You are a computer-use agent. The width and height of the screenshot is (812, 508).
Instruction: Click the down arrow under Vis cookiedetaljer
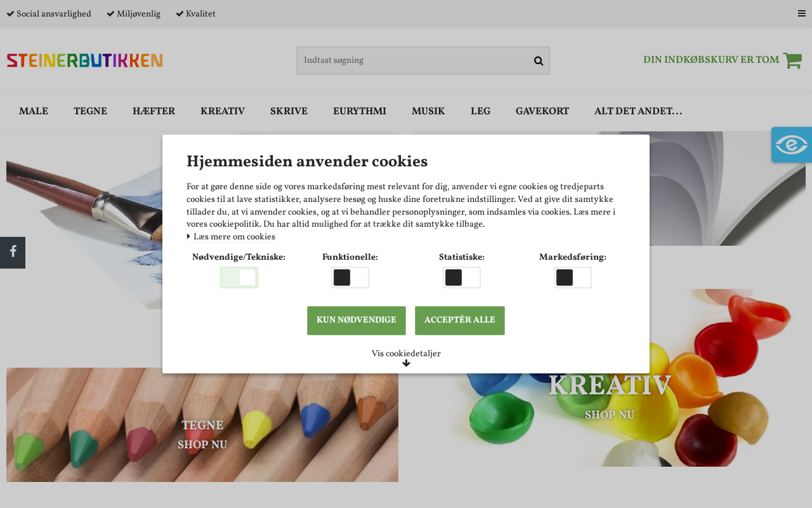pos(406,364)
